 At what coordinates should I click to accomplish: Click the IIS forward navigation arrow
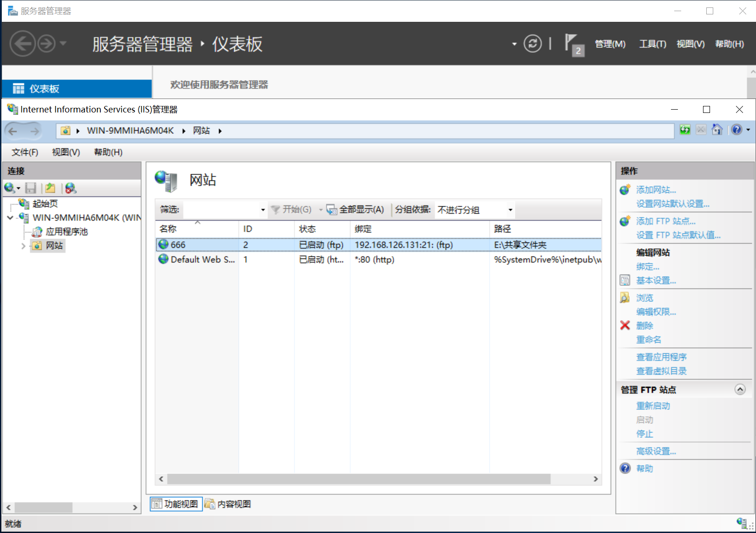coord(34,131)
